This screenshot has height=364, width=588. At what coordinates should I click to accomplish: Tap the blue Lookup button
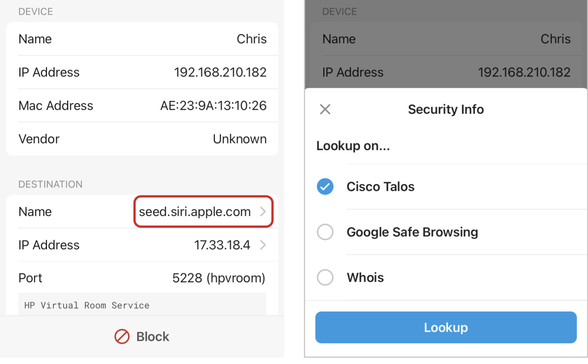pos(446,327)
